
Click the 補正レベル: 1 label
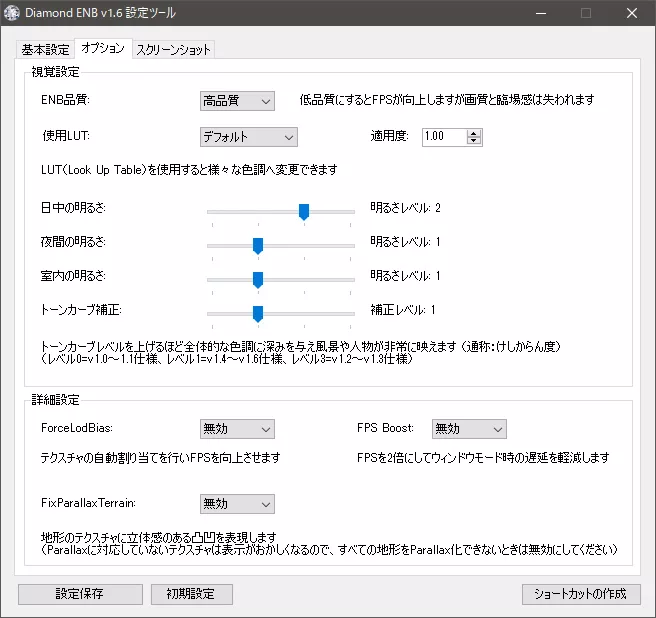(403, 310)
